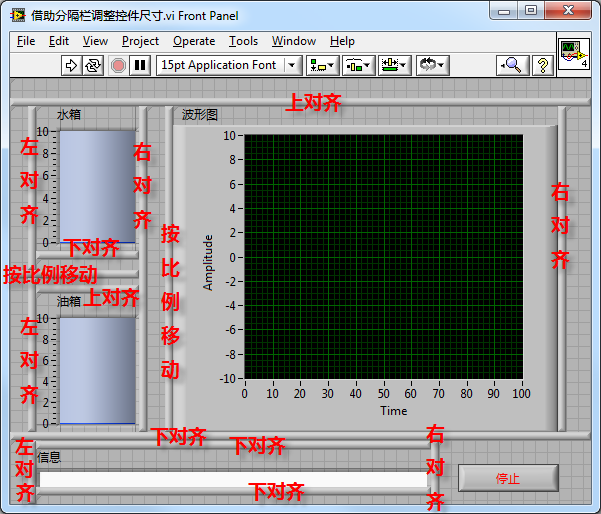
Task: Open the File menu
Action: coord(26,41)
